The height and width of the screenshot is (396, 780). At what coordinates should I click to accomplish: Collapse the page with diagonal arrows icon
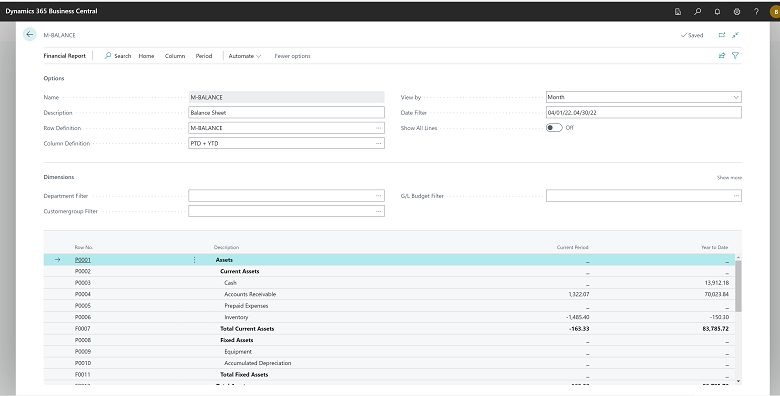(735, 35)
